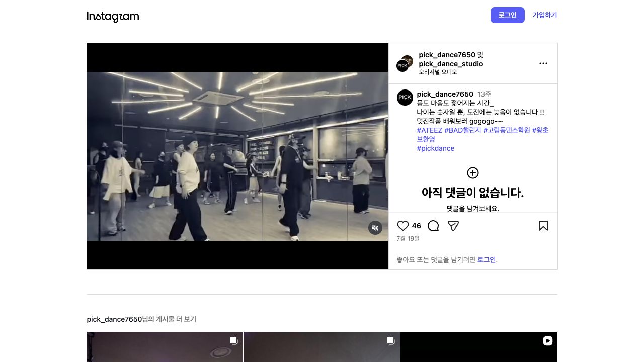
Task: Click the 아직 댓글이 없습니다. text
Action: (473, 193)
